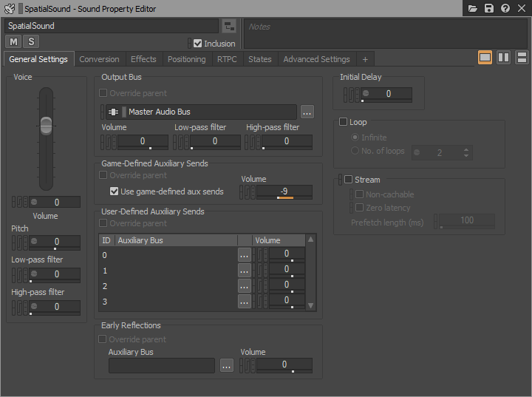The image size is (532, 397).
Task: Click Voice Low-pass filter value field
Action: pos(55,275)
